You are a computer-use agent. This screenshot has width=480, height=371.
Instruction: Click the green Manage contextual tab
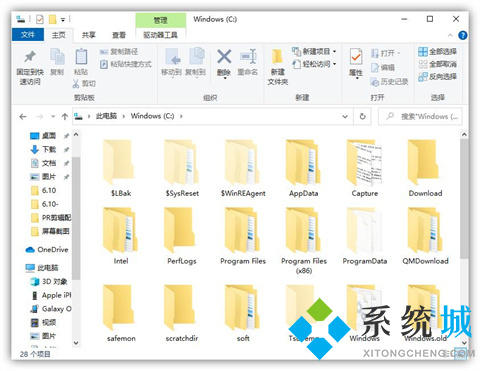pyautogui.click(x=160, y=20)
